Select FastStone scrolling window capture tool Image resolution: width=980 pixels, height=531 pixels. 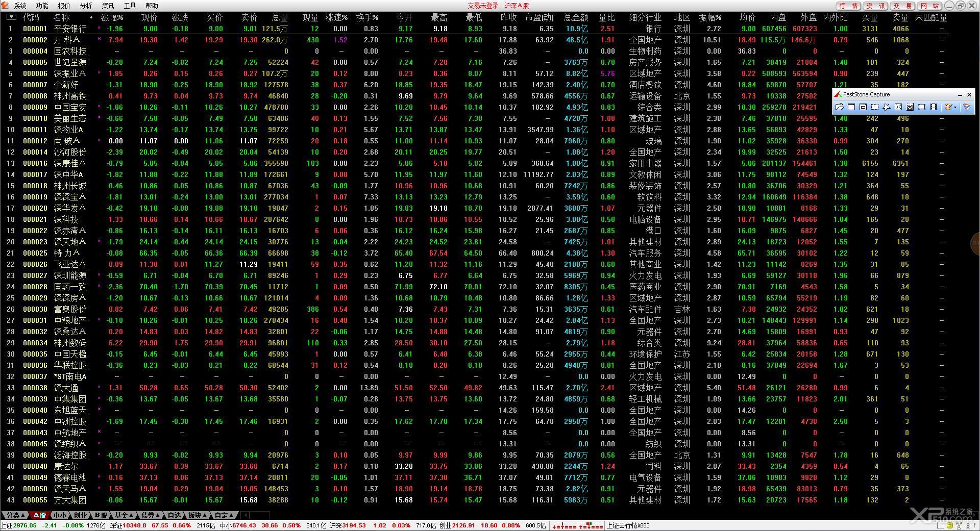910,107
